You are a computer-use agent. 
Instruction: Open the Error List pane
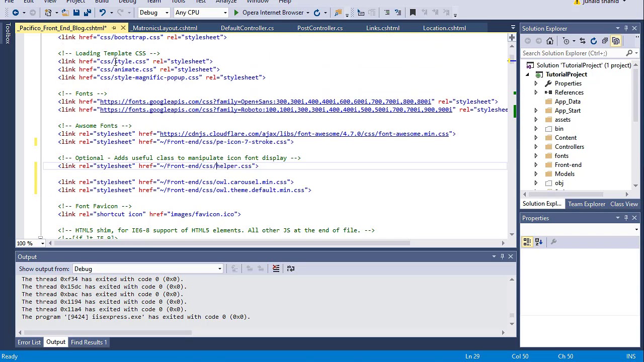pos(29,342)
